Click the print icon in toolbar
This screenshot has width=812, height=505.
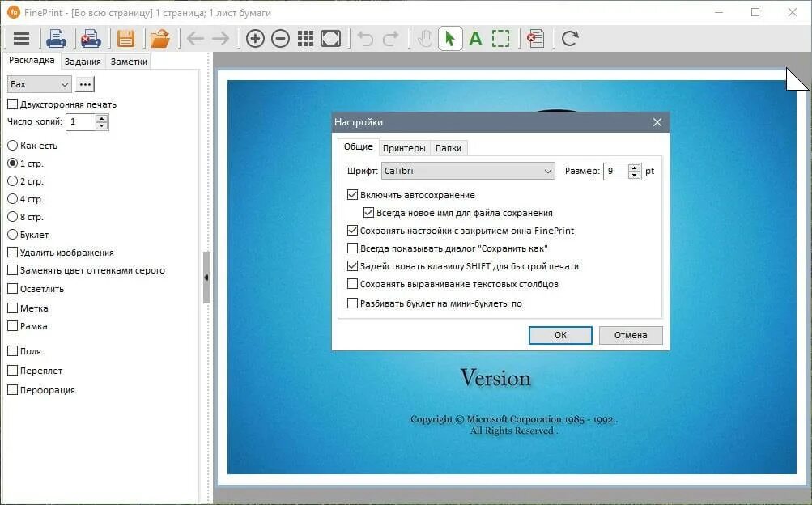[56, 38]
